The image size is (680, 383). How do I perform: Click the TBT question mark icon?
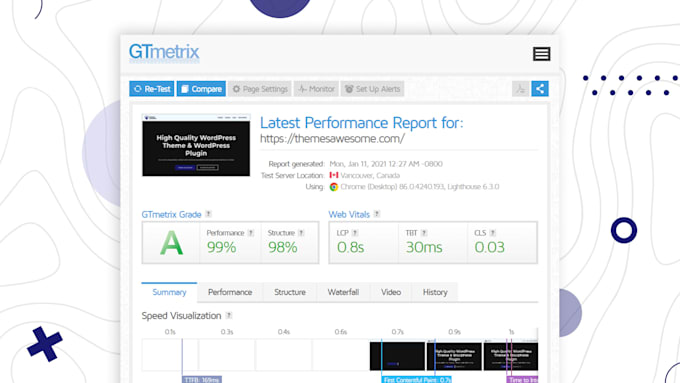(x=424, y=233)
